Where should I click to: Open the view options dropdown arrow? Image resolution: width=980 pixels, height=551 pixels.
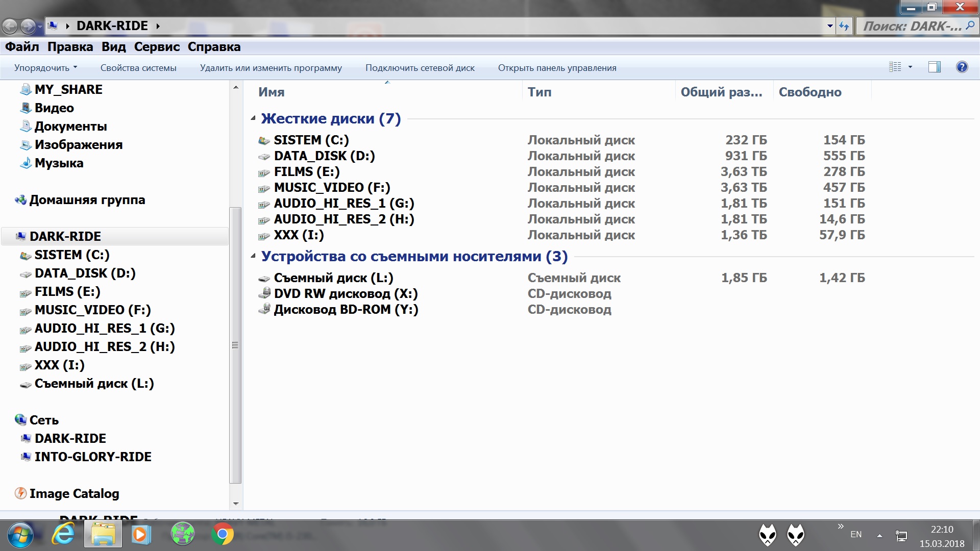910,67
